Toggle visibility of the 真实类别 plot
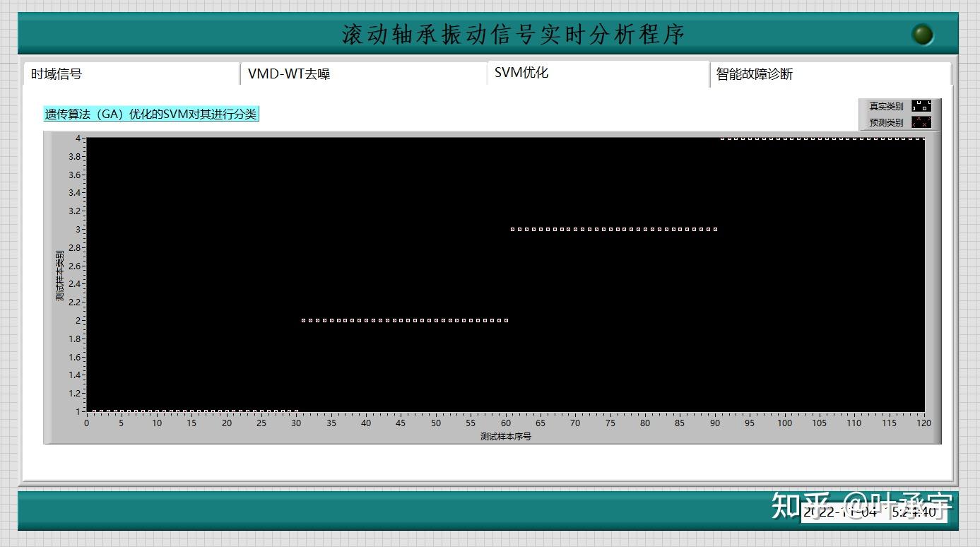 tap(886, 106)
